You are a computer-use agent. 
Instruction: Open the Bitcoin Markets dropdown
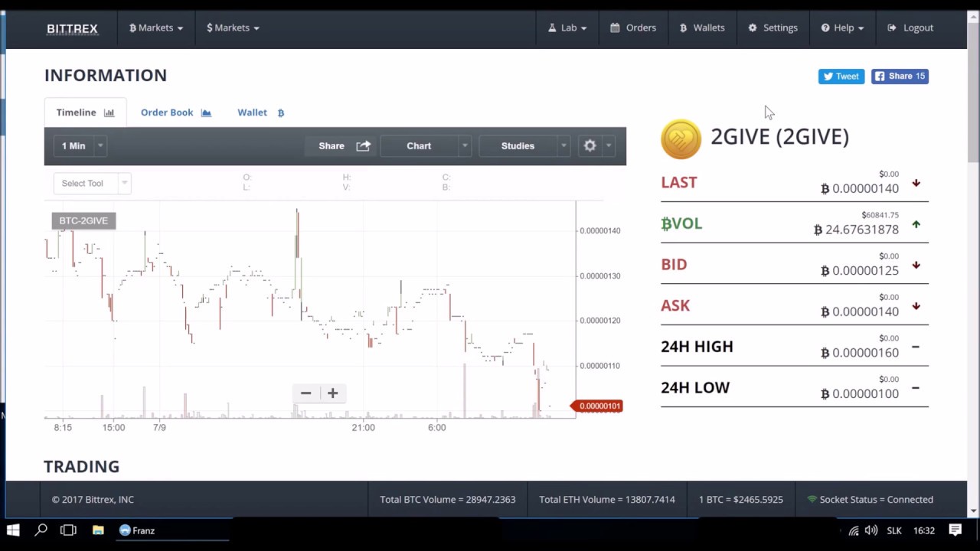(156, 28)
